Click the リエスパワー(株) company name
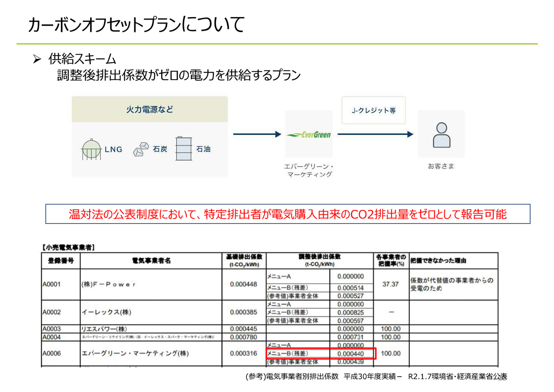 pyautogui.click(x=104, y=329)
